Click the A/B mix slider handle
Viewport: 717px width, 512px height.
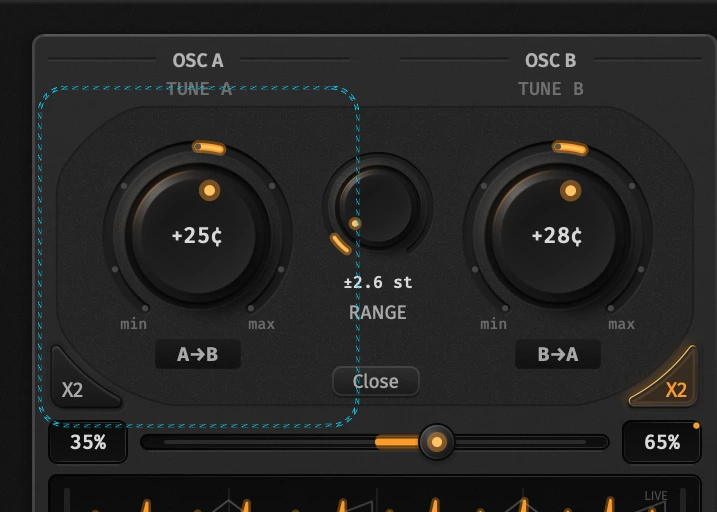pyautogui.click(x=437, y=442)
